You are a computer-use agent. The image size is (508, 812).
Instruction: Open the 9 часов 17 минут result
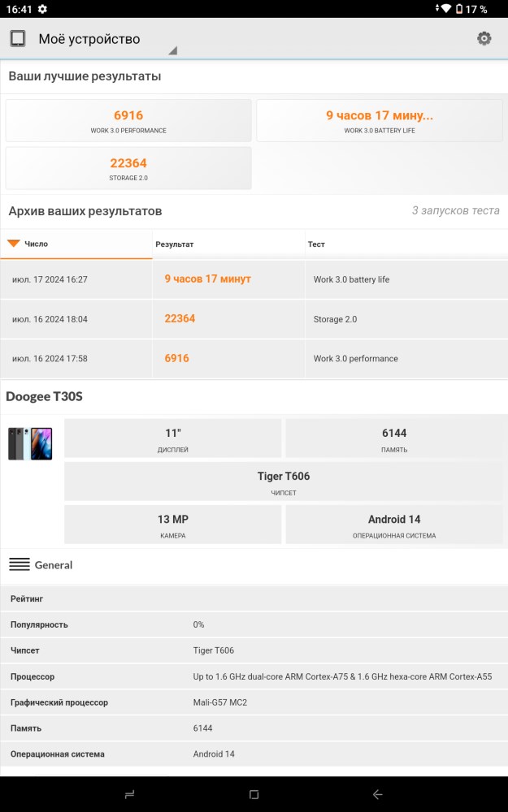[x=207, y=279]
